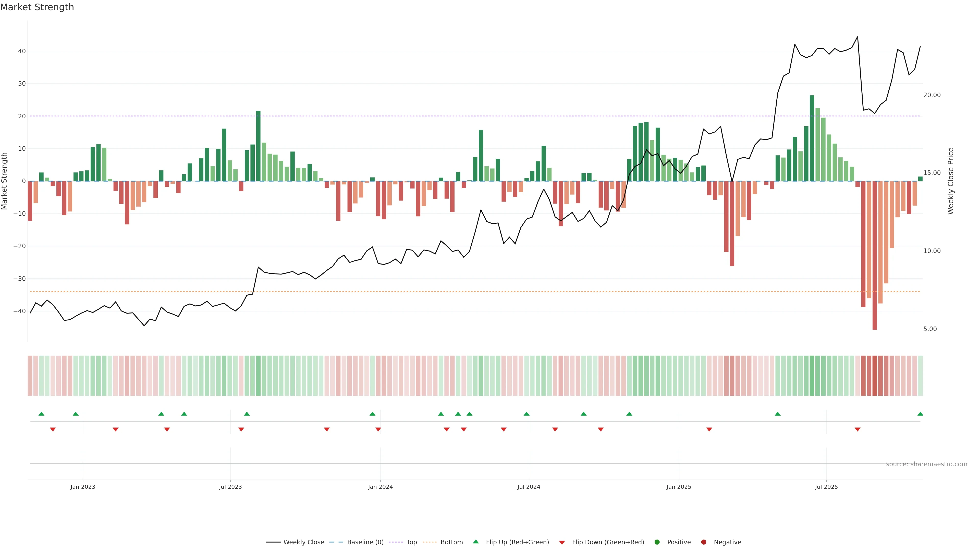The height and width of the screenshot is (551, 980).
Task: Click the first green flip-up marker at far left
Action: coord(41,414)
